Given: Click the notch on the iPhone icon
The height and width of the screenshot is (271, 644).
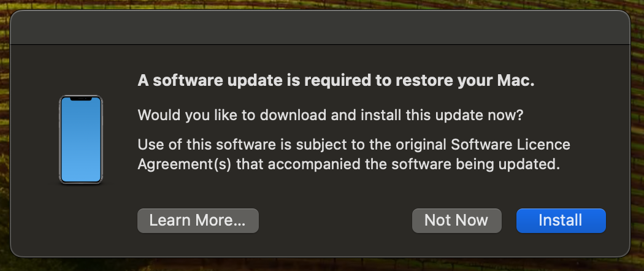Looking at the screenshot, I should [x=80, y=98].
